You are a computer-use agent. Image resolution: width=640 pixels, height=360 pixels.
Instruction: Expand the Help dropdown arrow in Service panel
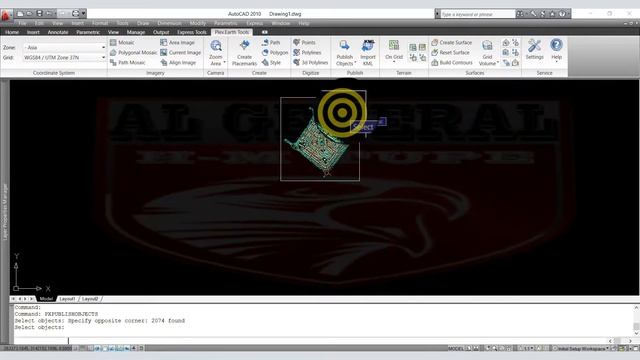[556, 62]
